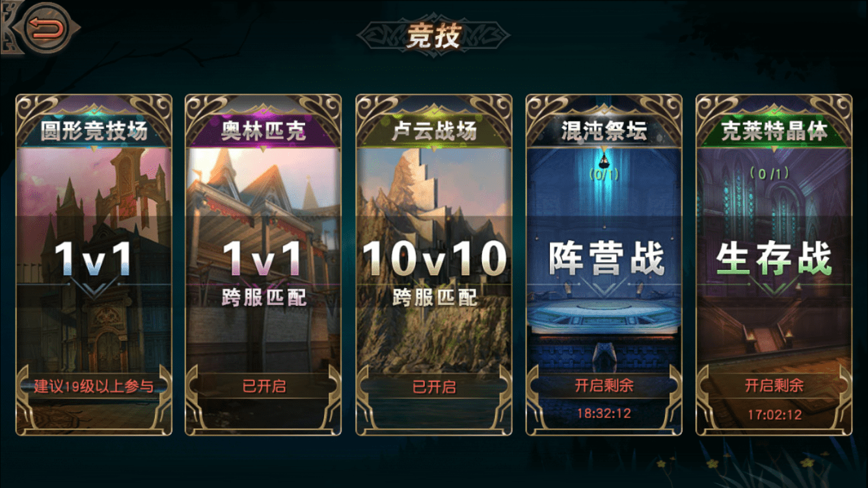The image size is (868, 488).
Task: Click 开启剩余 button on 混沌祭坛 card
Action: tap(604, 385)
